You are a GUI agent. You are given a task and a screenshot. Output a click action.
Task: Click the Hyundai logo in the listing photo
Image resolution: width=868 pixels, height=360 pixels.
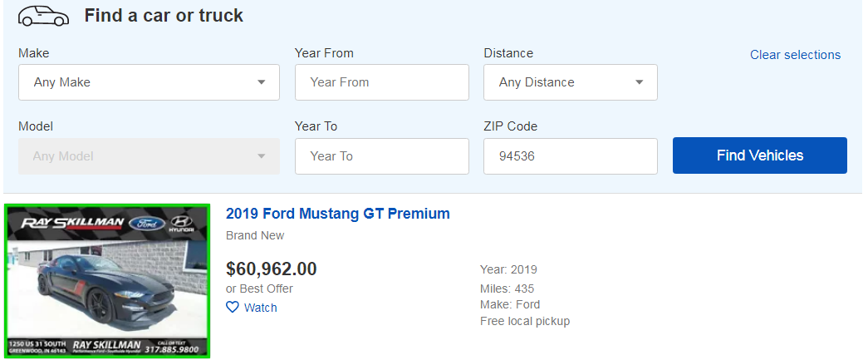click(181, 223)
